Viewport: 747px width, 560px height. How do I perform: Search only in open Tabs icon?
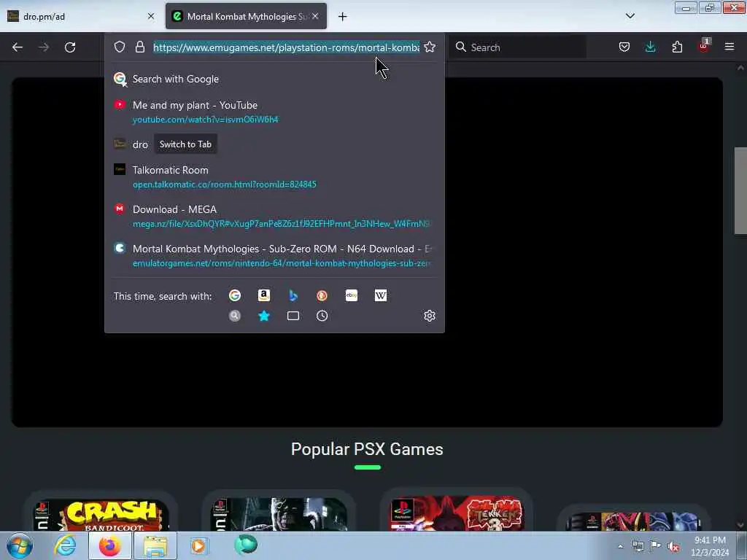293,316
